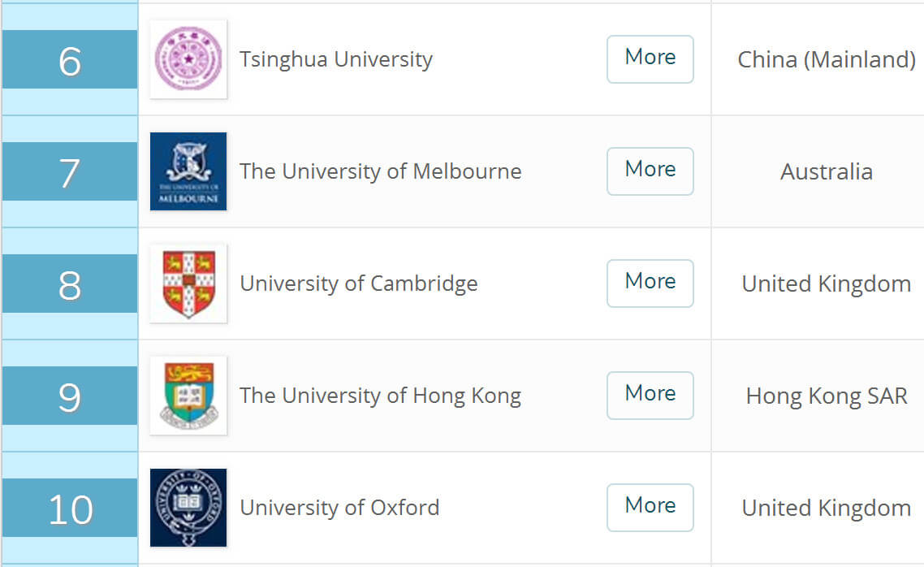The image size is (924, 567).
Task: Click the University of Oxford dark blue seal logo
Action: [x=188, y=508]
